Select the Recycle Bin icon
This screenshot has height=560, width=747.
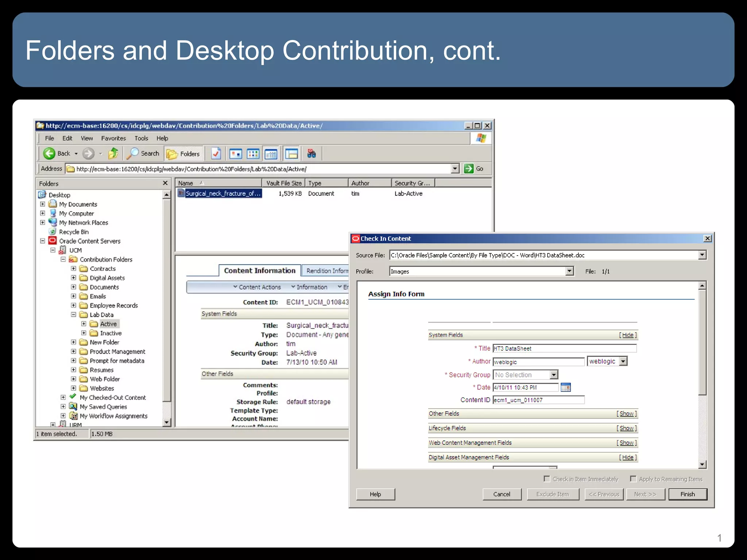pos(53,232)
